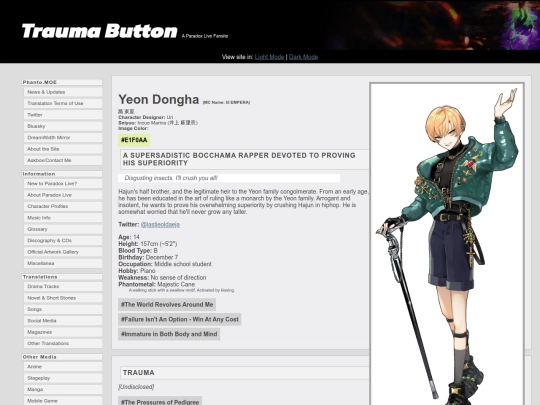Open New to Paradox Live? page
The width and height of the screenshot is (540, 405).
(63, 184)
